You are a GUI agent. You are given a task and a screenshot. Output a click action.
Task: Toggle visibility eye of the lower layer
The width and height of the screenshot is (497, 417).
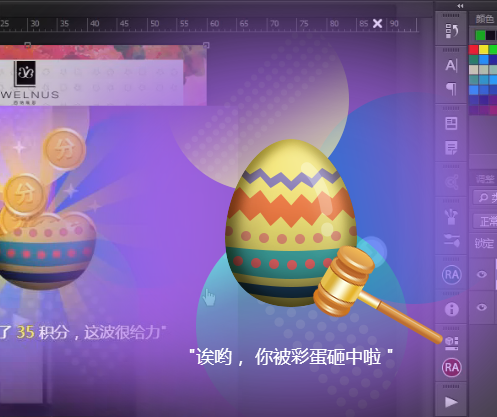click(481, 307)
